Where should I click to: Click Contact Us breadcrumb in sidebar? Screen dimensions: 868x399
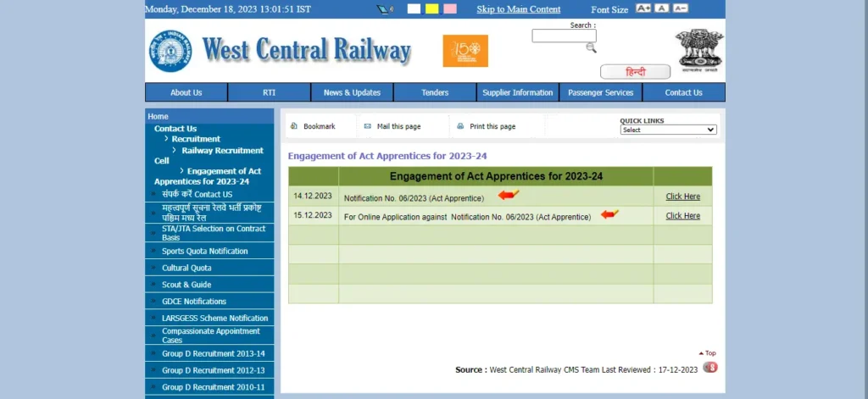click(x=175, y=129)
